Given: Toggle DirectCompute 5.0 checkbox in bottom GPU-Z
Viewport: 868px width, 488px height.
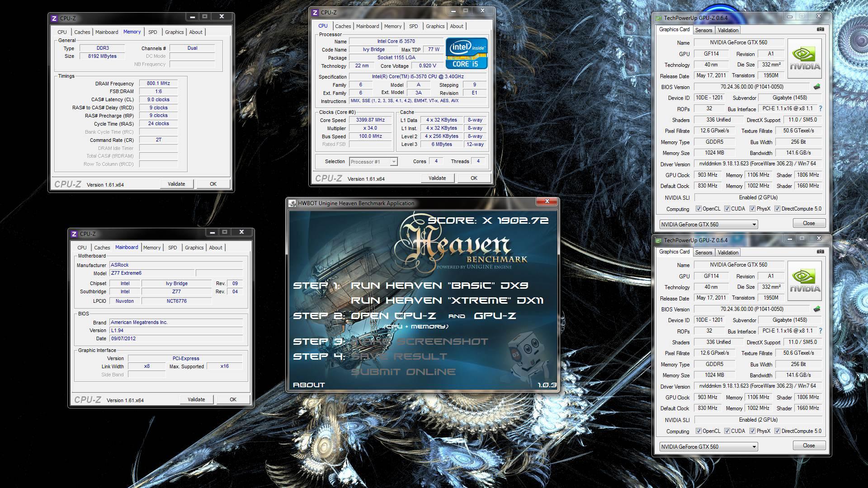Looking at the screenshot, I should click(777, 431).
